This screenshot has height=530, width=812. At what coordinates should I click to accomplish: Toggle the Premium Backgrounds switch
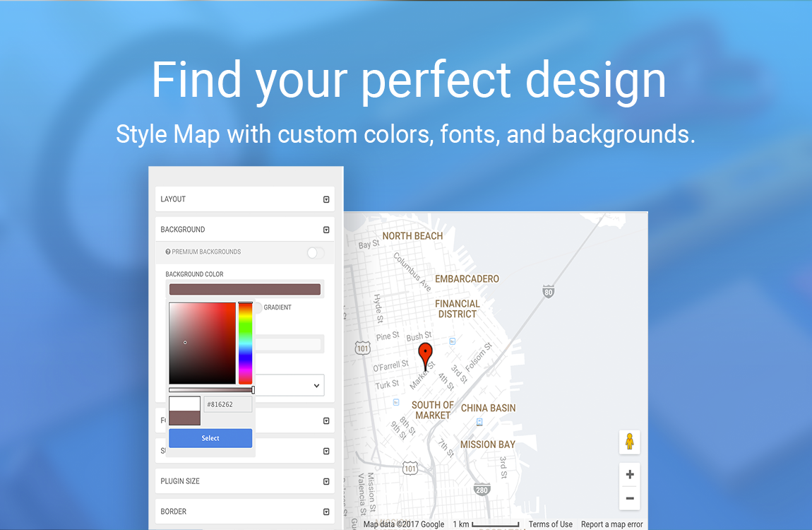(316, 252)
